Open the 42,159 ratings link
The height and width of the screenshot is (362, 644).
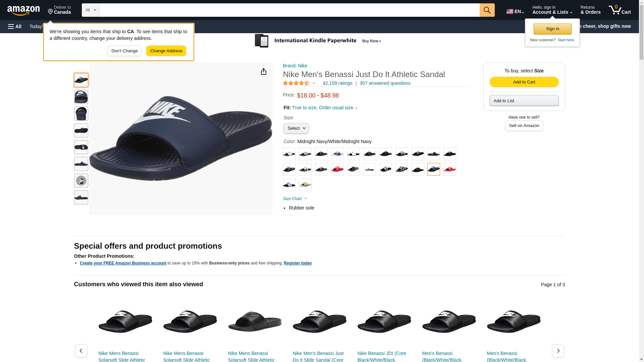coord(337,83)
